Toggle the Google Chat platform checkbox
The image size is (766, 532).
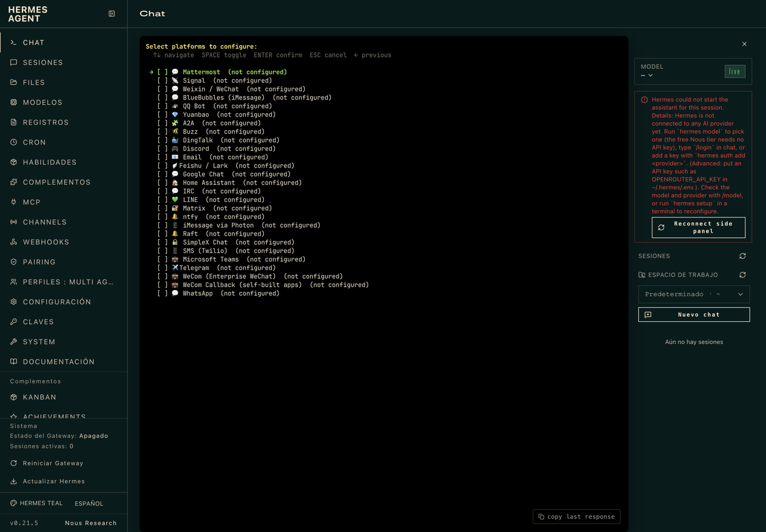[162, 174]
